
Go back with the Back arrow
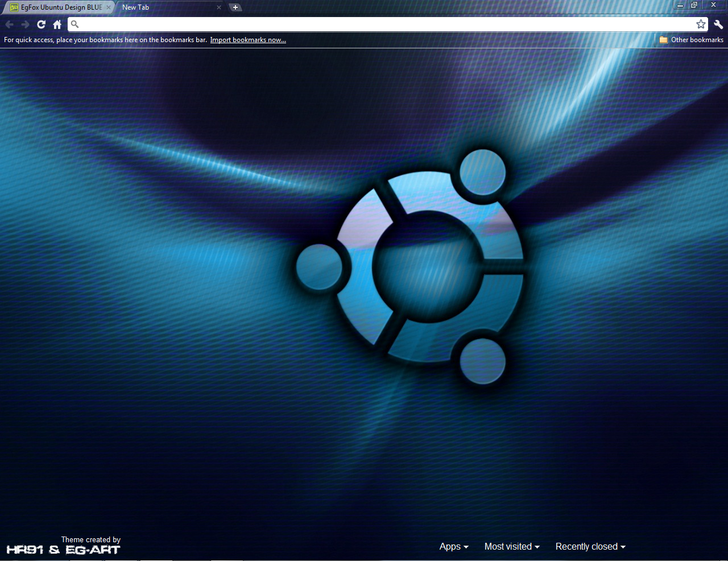tap(9, 24)
